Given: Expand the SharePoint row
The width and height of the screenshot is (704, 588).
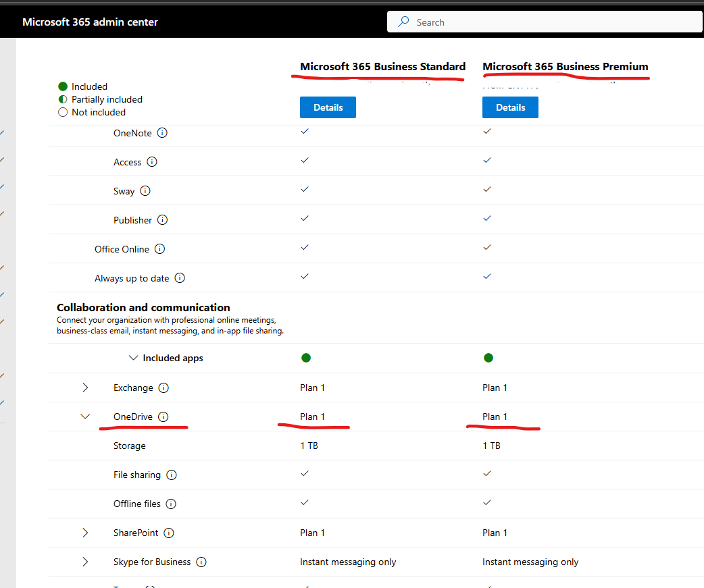Looking at the screenshot, I should click(x=85, y=533).
